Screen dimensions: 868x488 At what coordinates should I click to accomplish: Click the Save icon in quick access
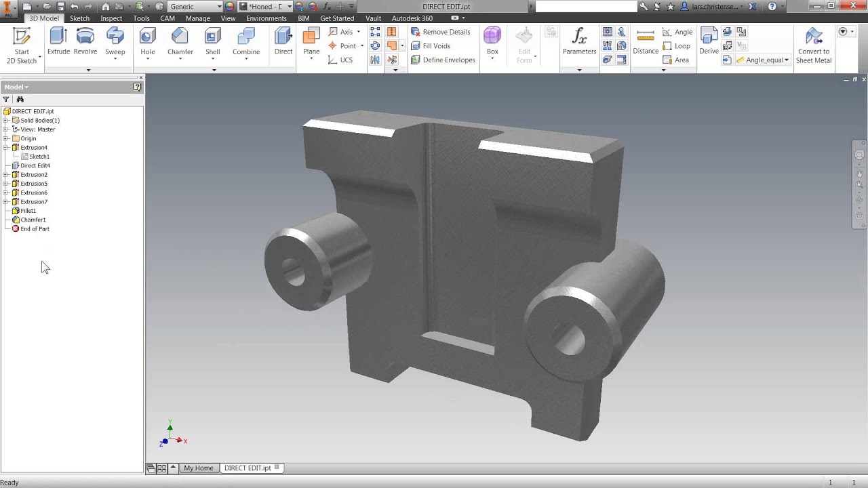[60, 6]
